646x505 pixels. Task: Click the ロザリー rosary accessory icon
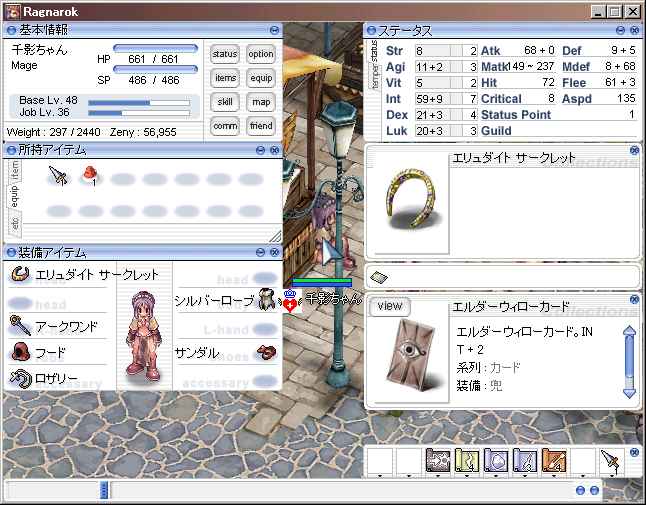click(x=21, y=378)
